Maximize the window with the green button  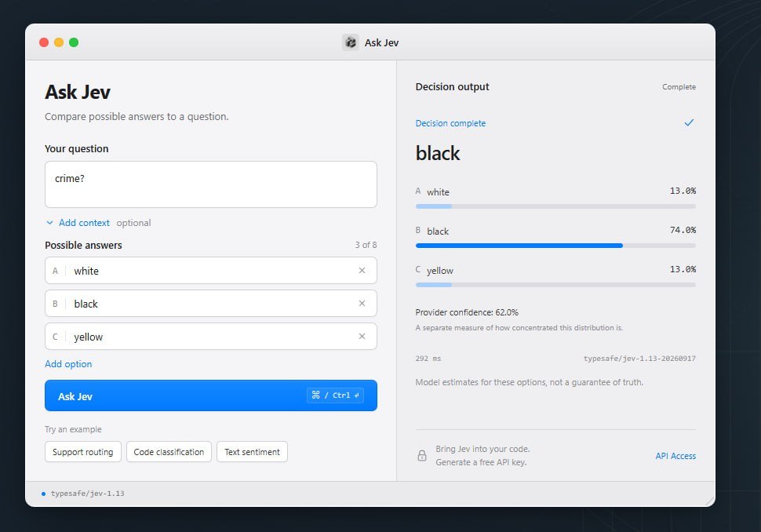click(74, 42)
